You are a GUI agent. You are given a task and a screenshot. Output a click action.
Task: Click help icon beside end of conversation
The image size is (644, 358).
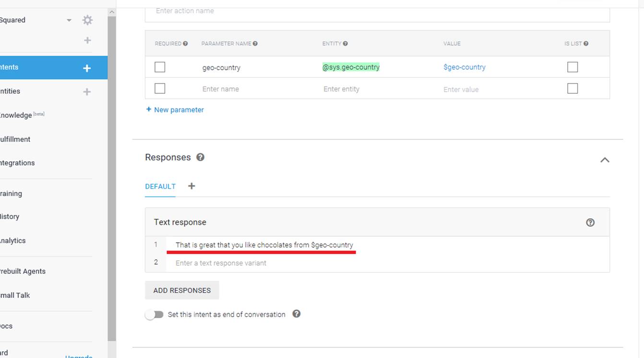pyautogui.click(x=297, y=314)
